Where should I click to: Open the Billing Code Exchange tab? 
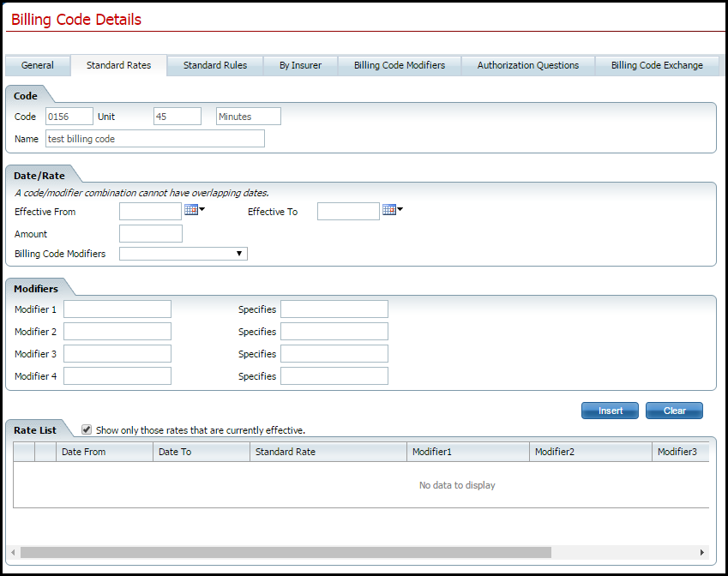657,65
